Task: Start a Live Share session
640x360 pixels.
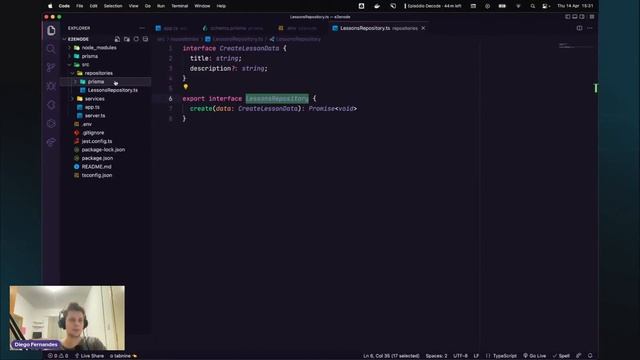Action: (x=89, y=356)
